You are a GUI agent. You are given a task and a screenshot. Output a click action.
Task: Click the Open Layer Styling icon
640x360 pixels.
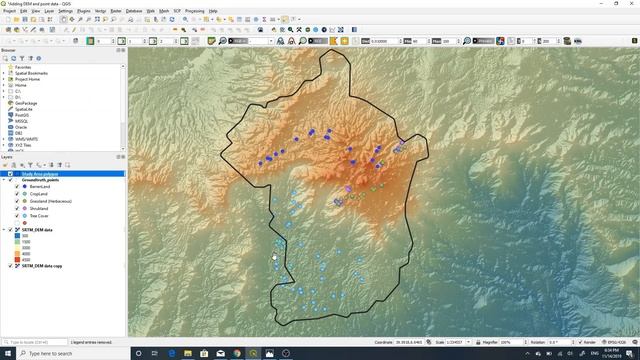coord(5,165)
